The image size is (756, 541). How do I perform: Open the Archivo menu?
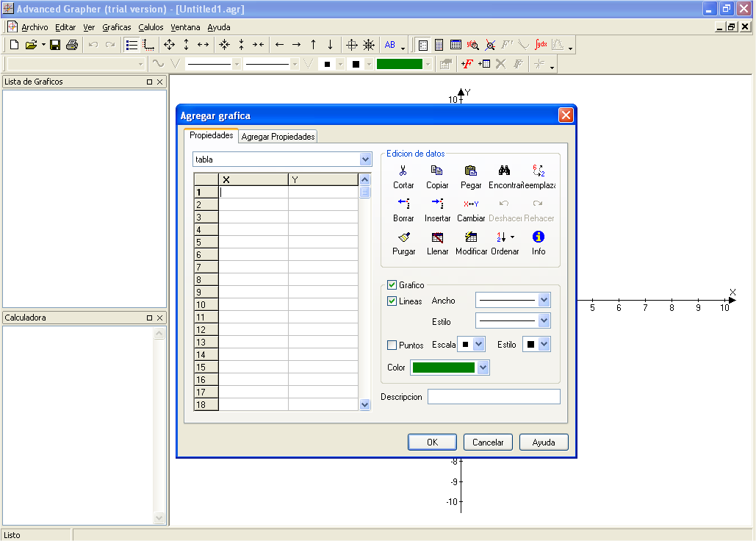(35, 27)
